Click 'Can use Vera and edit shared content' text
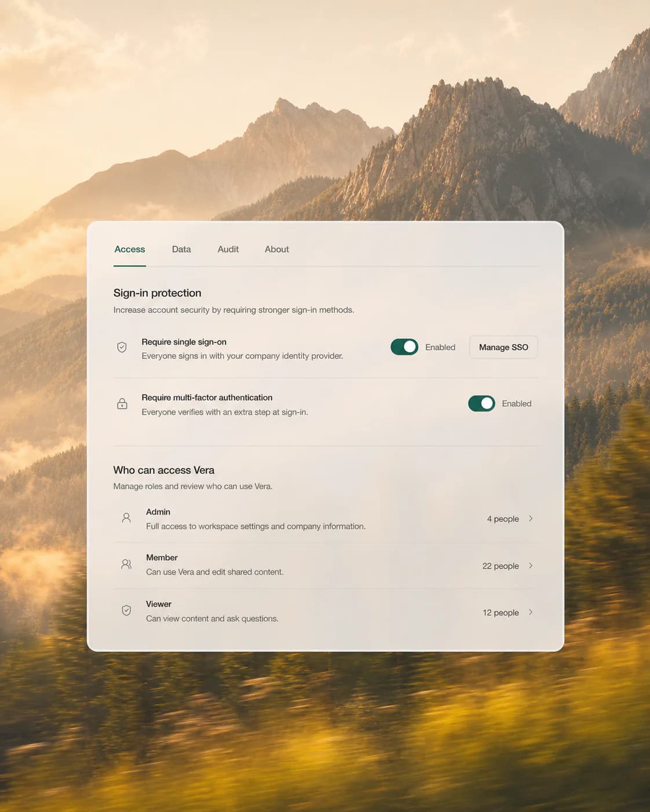Viewport: 650px width, 812px height. click(x=215, y=572)
